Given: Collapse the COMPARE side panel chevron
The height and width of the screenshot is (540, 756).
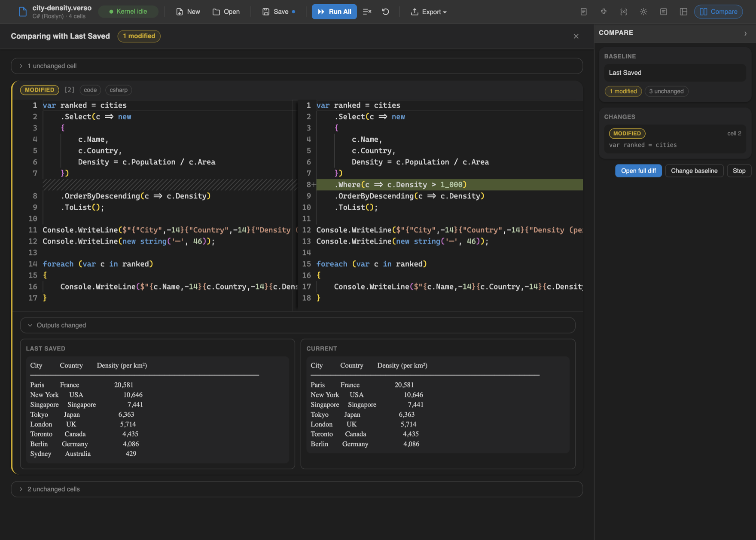Looking at the screenshot, I should point(745,33).
